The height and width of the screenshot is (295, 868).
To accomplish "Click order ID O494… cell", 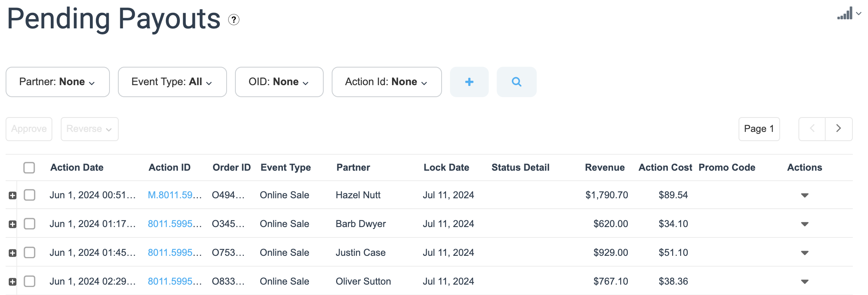I will coord(228,195).
